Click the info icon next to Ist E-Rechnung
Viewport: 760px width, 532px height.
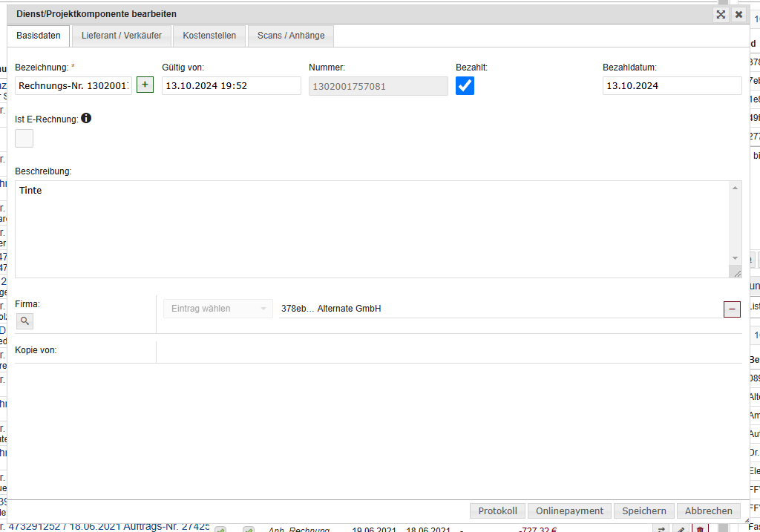click(86, 119)
